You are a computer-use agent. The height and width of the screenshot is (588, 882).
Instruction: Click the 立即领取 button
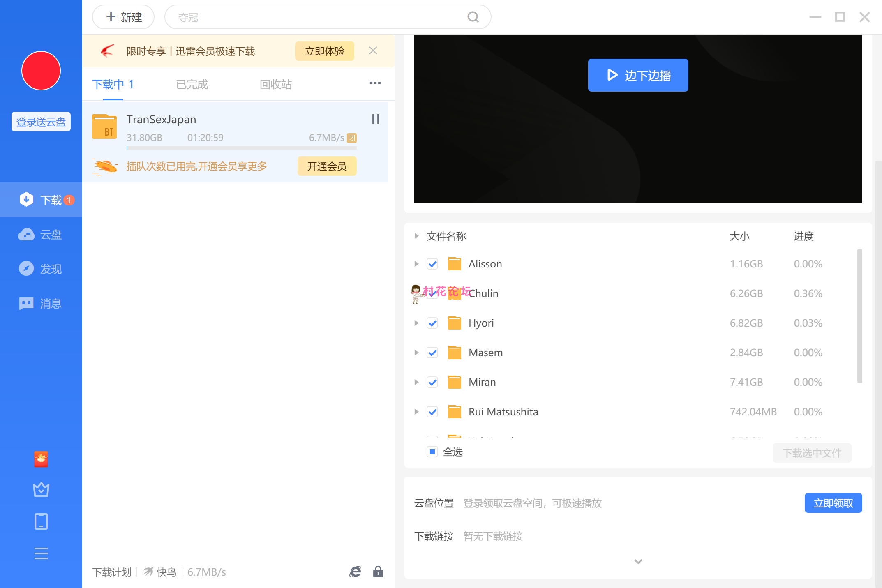click(834, 503)
